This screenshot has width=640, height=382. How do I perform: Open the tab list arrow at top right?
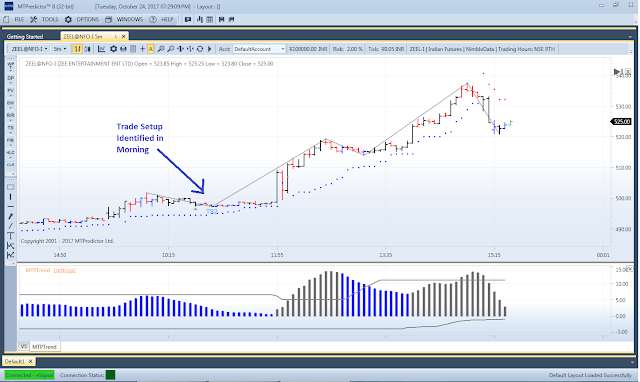coord(630,37)
